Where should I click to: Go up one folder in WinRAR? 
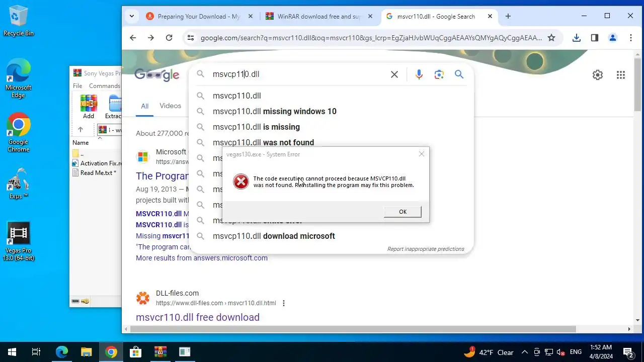click(80, 130)
